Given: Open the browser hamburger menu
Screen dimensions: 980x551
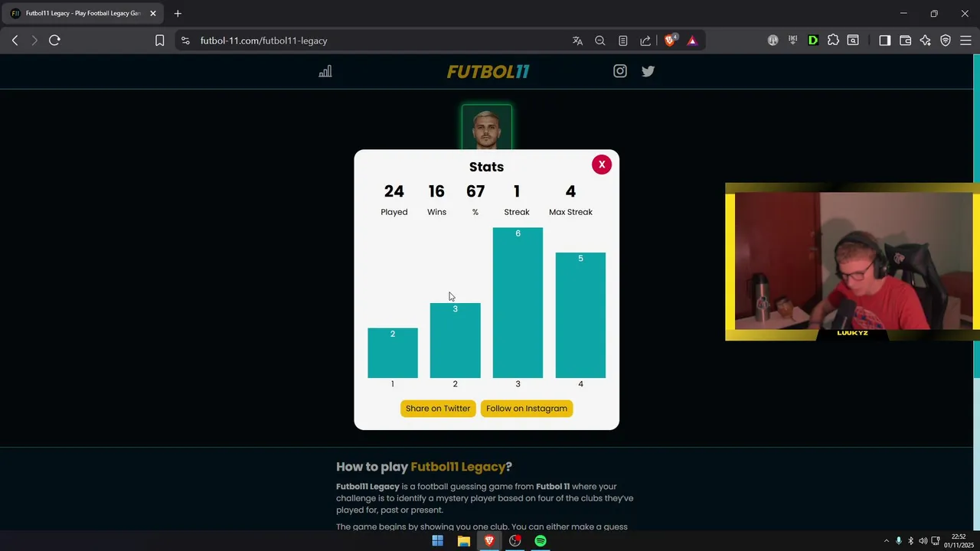Looking at the screenshot, I should (x=965, y=41).
